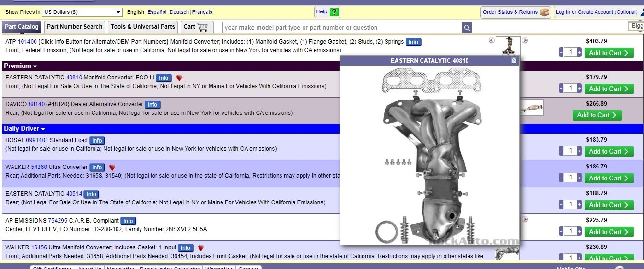
Task: Click the search magnifier icon
Action: click(x=467, y=28)
